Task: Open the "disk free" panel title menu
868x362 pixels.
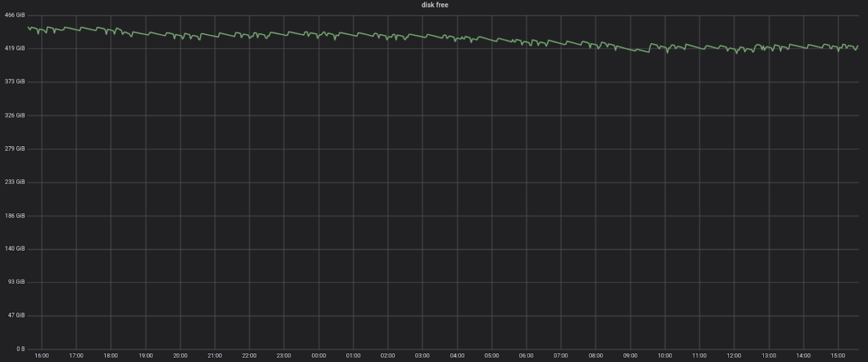Action: click(x=435, y=5)
